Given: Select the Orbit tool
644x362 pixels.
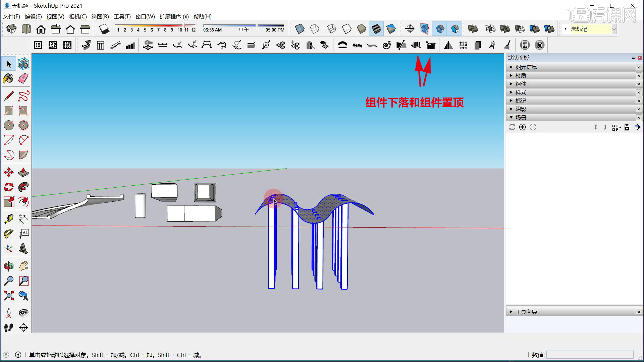Looking at the screenshot, I should pos(8,266).
